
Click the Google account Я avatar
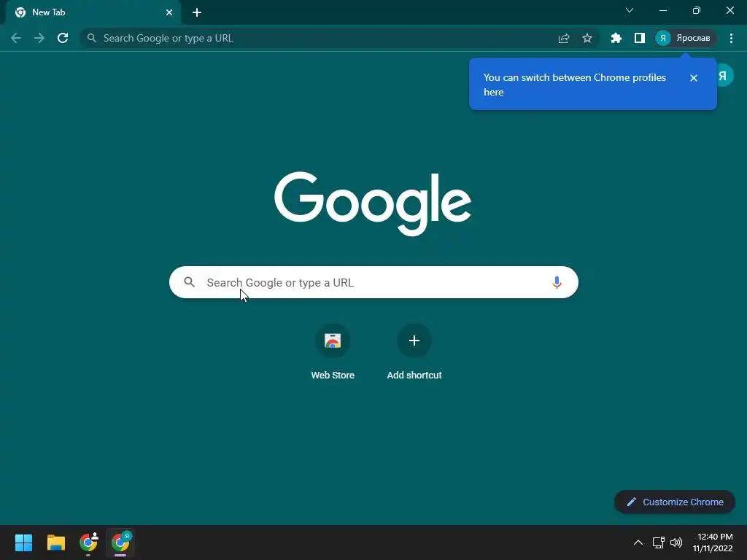pyautogui.click(x=723, y=76)
